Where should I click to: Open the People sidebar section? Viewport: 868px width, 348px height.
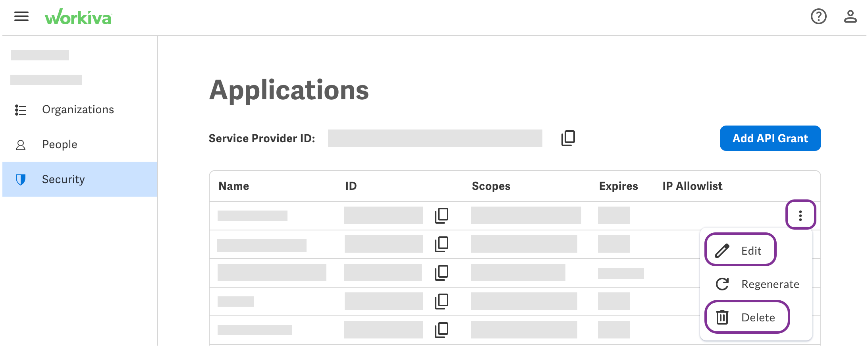(60, 145)
